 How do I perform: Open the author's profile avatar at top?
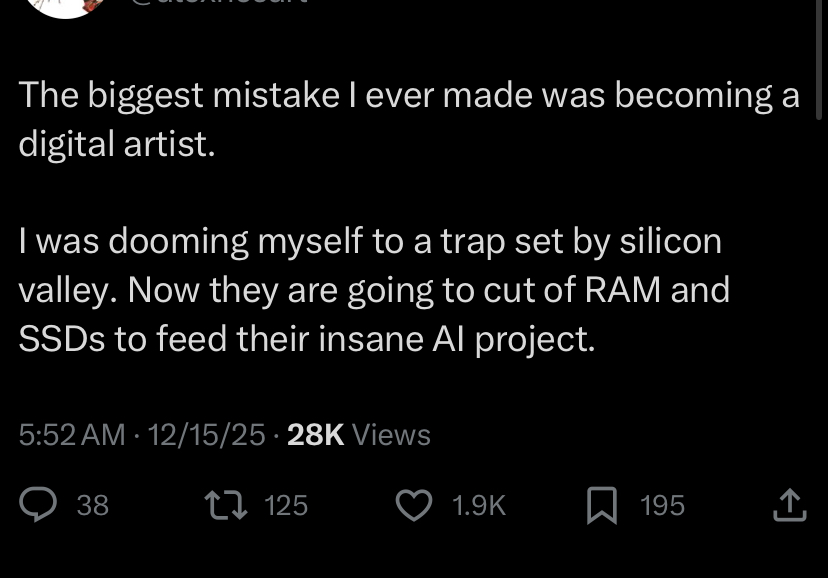click(66, 6)
